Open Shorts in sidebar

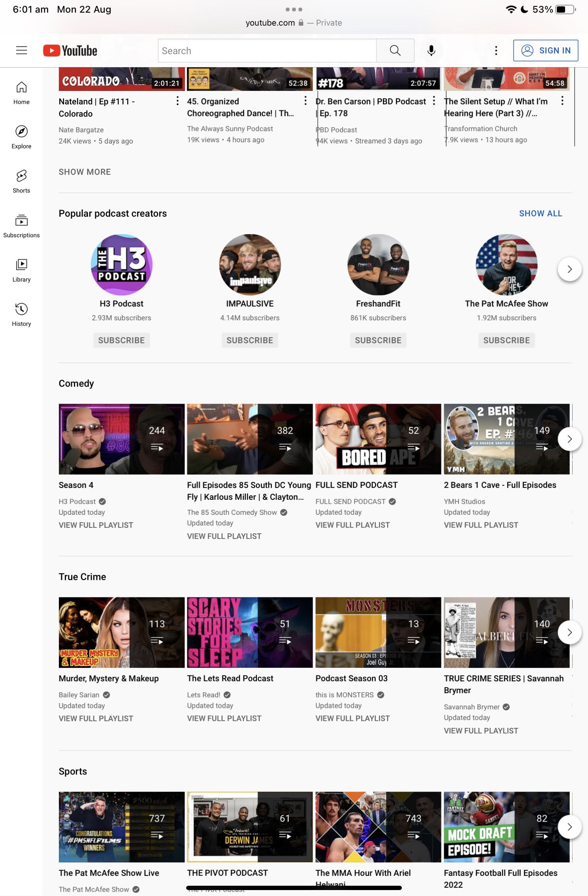(x=21, y=181)
